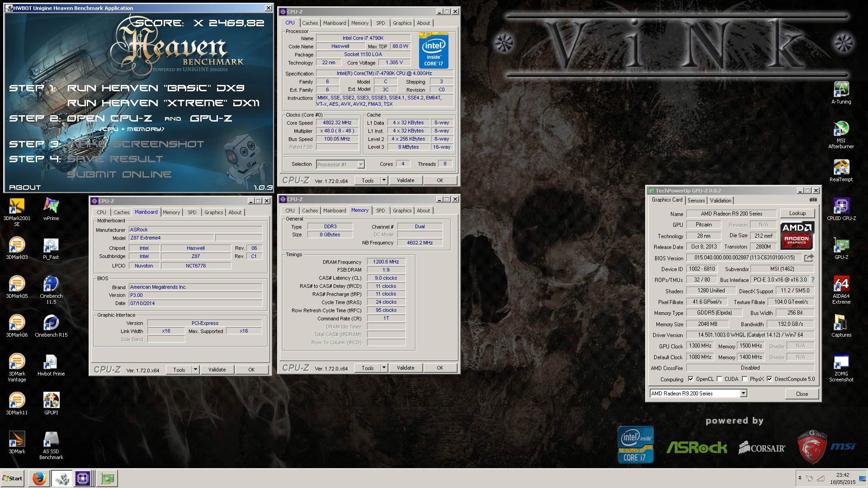This screenshot has width=868, height=488.
Task: Click network signal tray icon
Action: point(821,479)
